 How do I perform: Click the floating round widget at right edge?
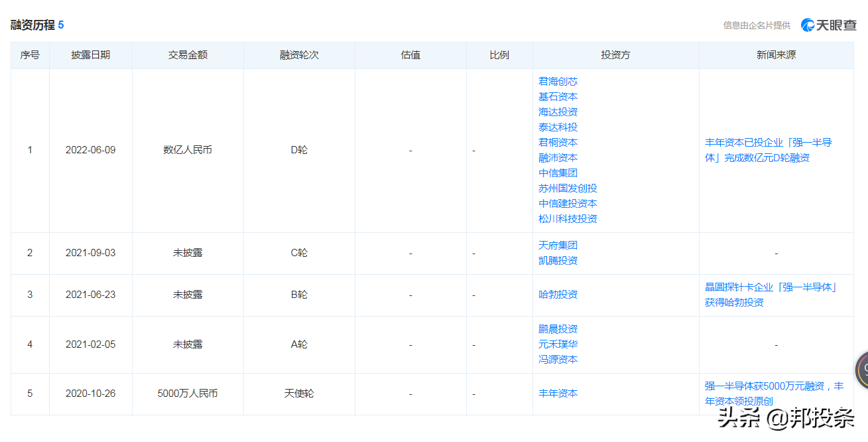coord(862,370)
